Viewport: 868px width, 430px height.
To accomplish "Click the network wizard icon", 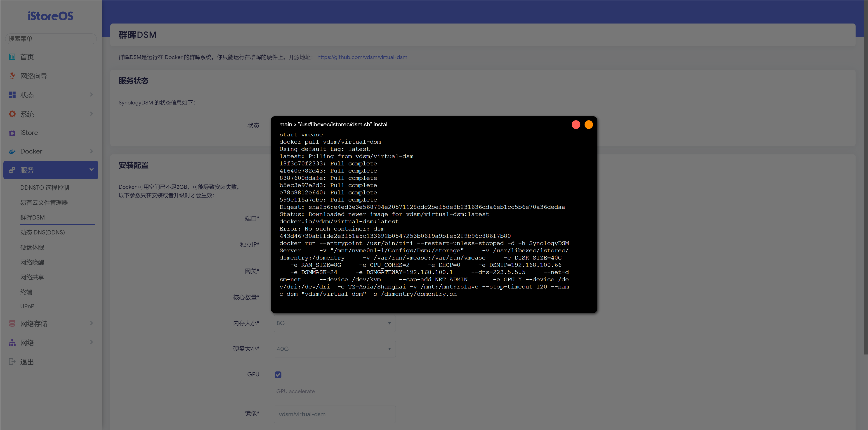I will click(12, 76).
